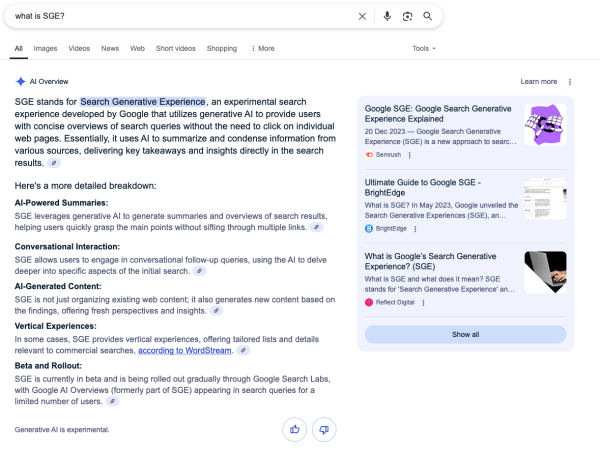This screenshot has height=450, width=600.
Task: Click the Semrush source name
Action: point(388,155)
